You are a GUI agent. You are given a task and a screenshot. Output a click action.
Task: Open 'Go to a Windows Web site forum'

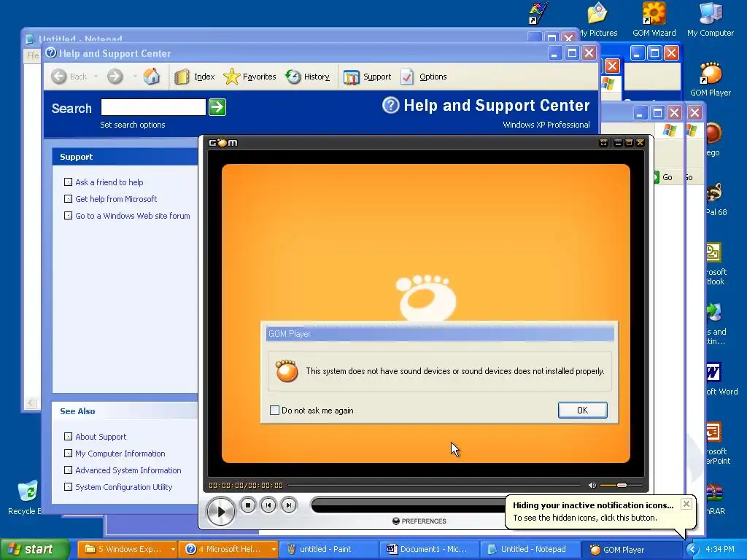[x=133, y=216]
